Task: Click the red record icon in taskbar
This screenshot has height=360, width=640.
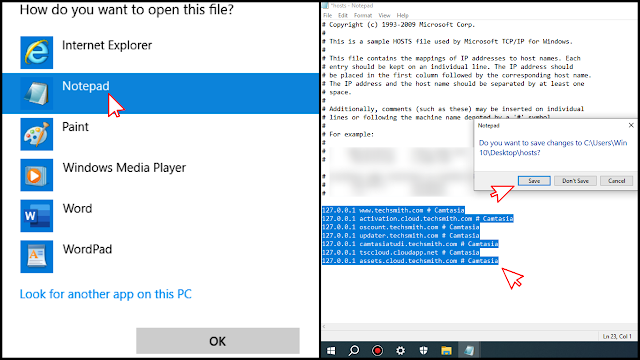Action: click(x=377, y=351)
